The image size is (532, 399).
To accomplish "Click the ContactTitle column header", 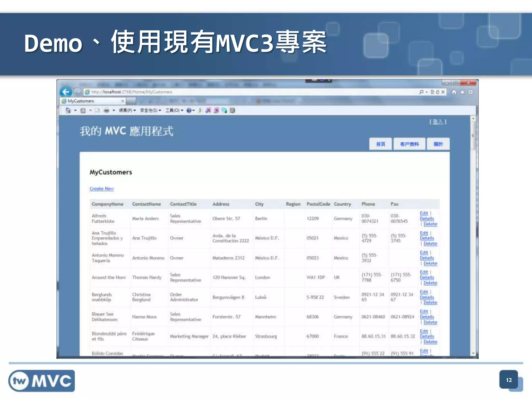I will (x=183, y=204).
